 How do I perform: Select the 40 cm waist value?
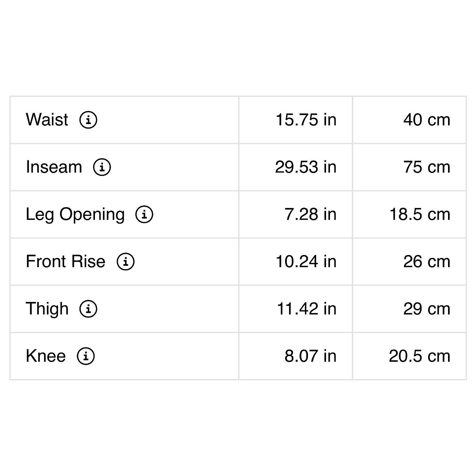click(427, 120)
